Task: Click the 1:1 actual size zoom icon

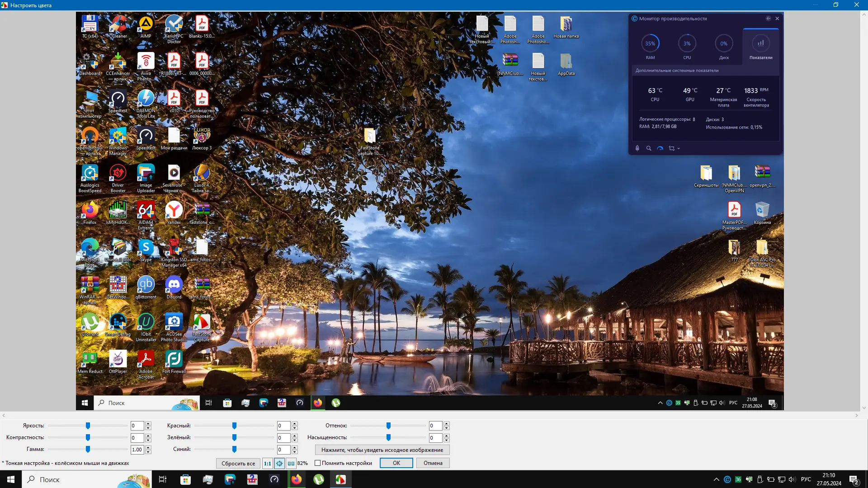Action: [x=267, y=463]
